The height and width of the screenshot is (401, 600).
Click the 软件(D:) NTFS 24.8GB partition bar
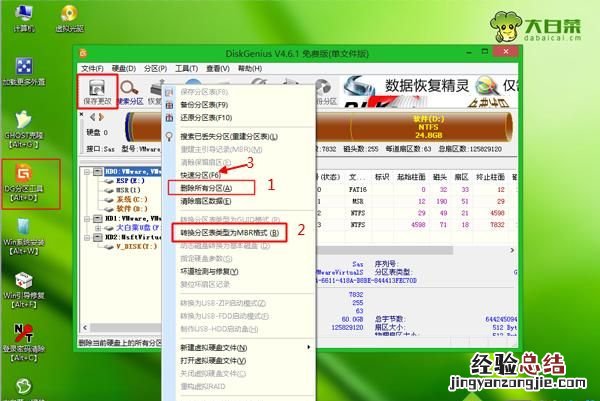428,127
